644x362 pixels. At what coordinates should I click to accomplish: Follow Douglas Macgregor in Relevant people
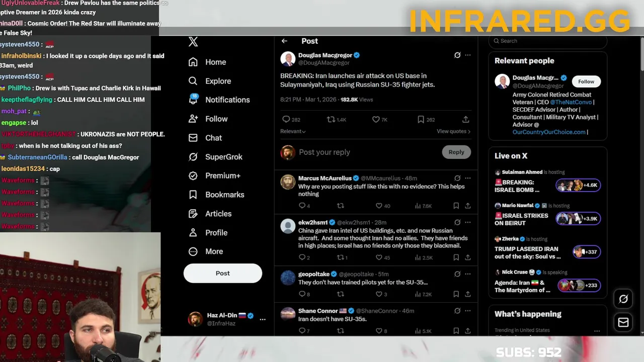tap(586, 81)
